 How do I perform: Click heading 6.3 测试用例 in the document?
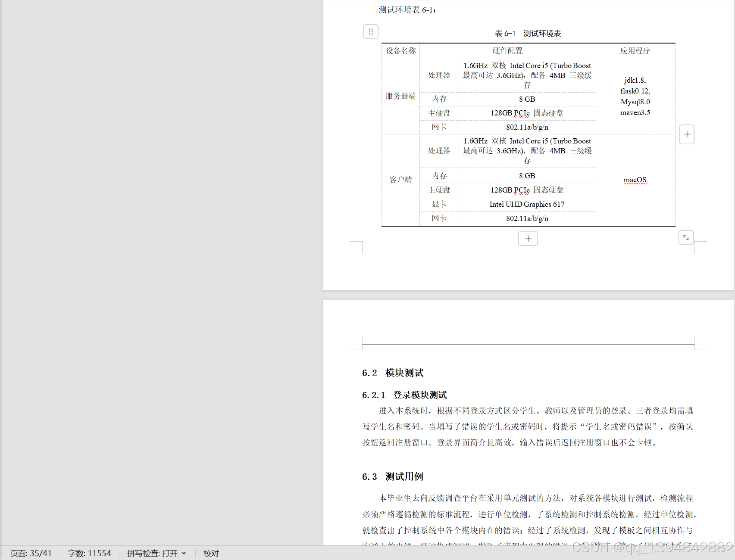coord(392,477)
